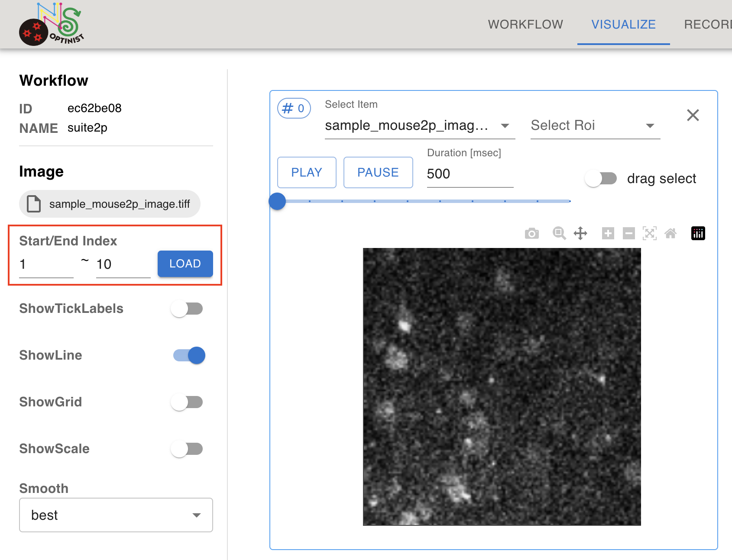
Task: Open the Plotly logo link
Action: (x=698, y=234)
